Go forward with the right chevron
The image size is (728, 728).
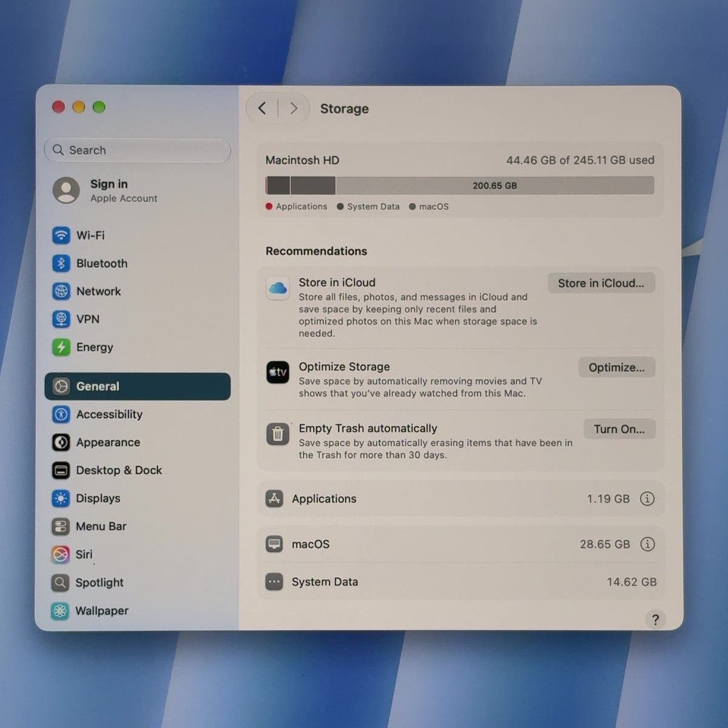click(294, 109)
